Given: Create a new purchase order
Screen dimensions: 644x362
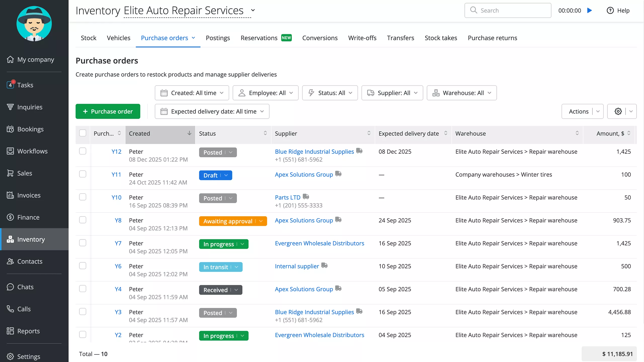Looking at the screenshot, I should coord(108,111).
